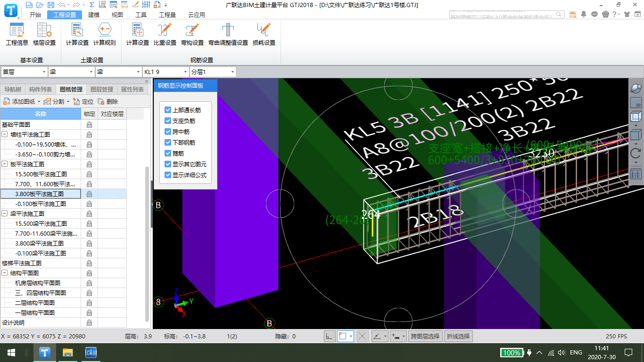Click the rotate view icon on right toolbar
The height and width of the screenshot is (362, 644).
[x=636, y=153]
